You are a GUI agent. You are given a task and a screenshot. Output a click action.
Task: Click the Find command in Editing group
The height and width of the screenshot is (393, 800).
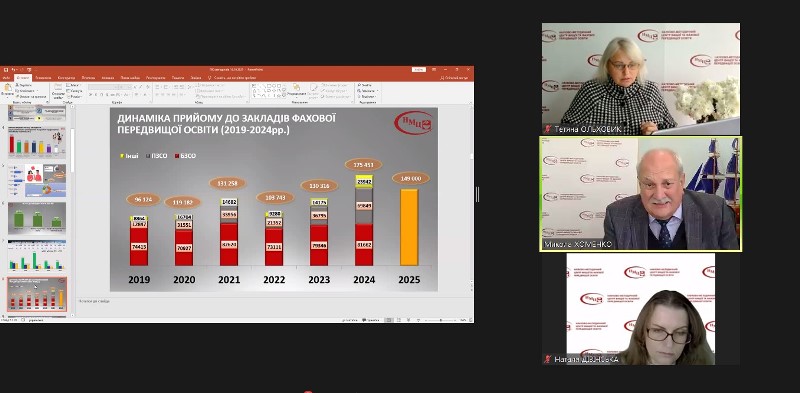pos(365,85)
